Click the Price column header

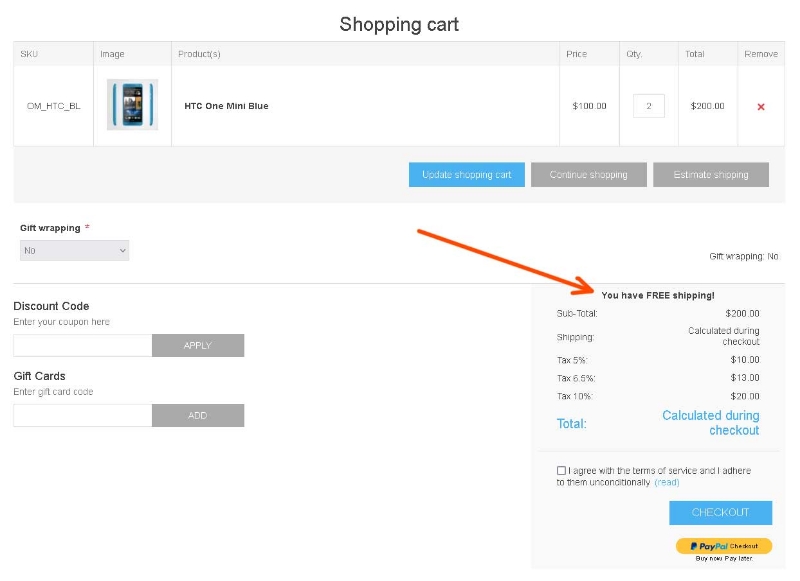click(577, 54)
